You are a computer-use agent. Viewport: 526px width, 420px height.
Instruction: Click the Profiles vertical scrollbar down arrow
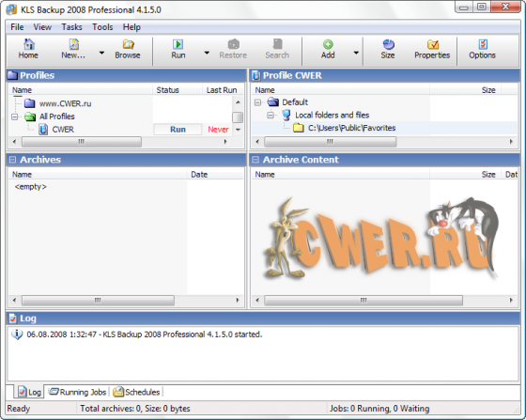238,130
